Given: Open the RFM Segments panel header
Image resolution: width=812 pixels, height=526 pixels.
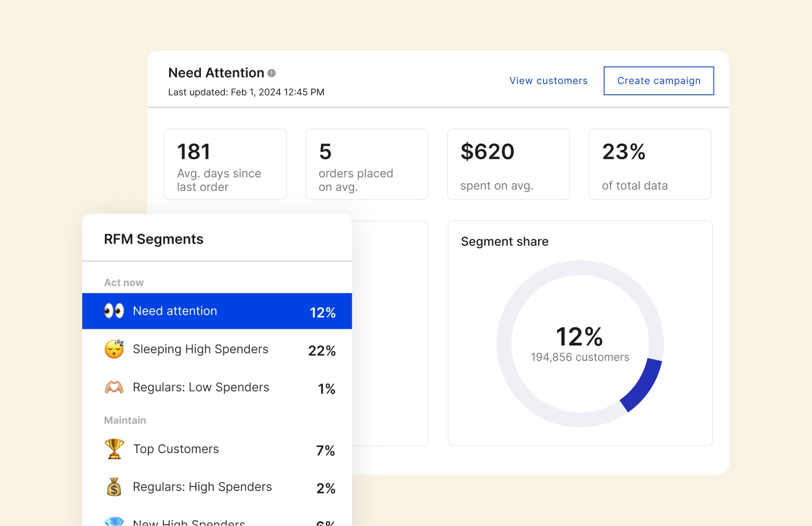Looking at the screenshot, I should click(154, 239).
